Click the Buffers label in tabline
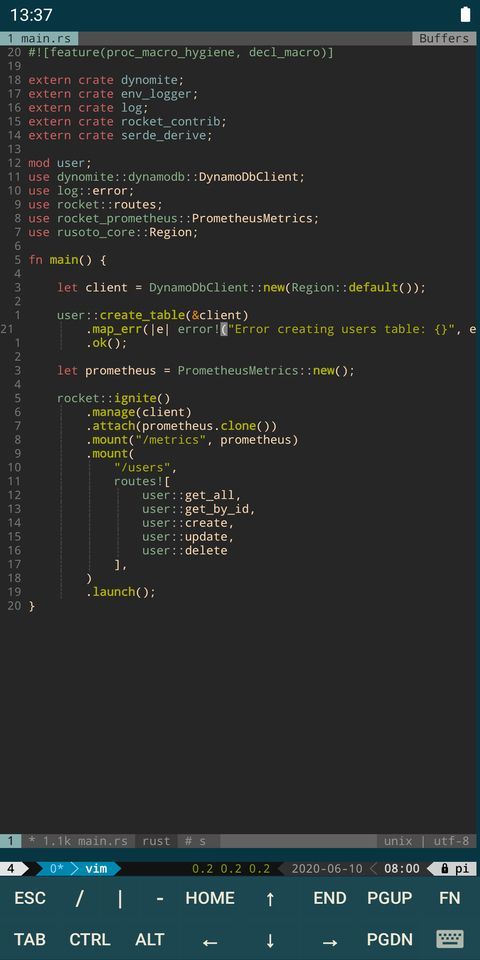The width and height of the screenshot is (480, 960). coord(444,38)
